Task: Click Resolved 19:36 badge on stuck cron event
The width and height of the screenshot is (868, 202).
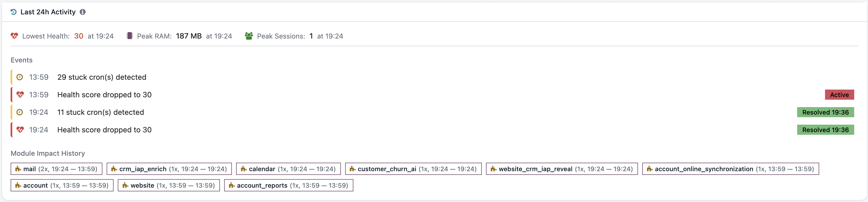Action: 825,112
